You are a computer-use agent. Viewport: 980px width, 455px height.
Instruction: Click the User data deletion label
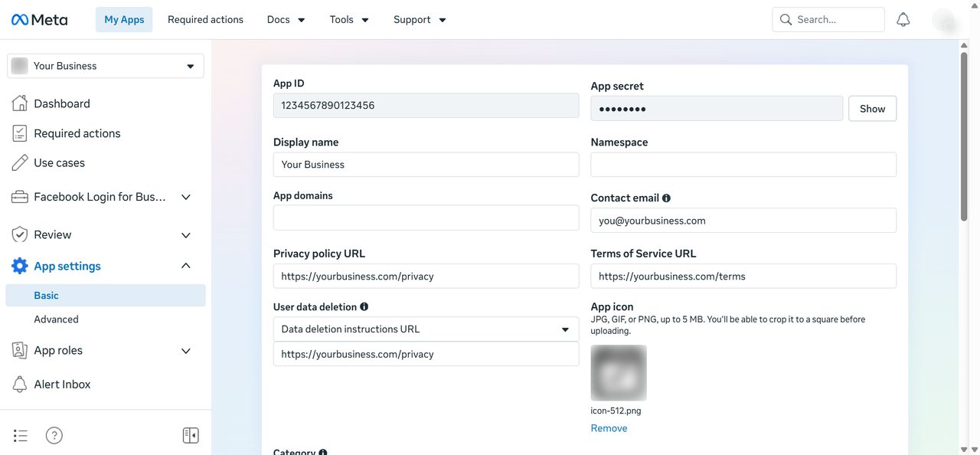coord(315,306)
